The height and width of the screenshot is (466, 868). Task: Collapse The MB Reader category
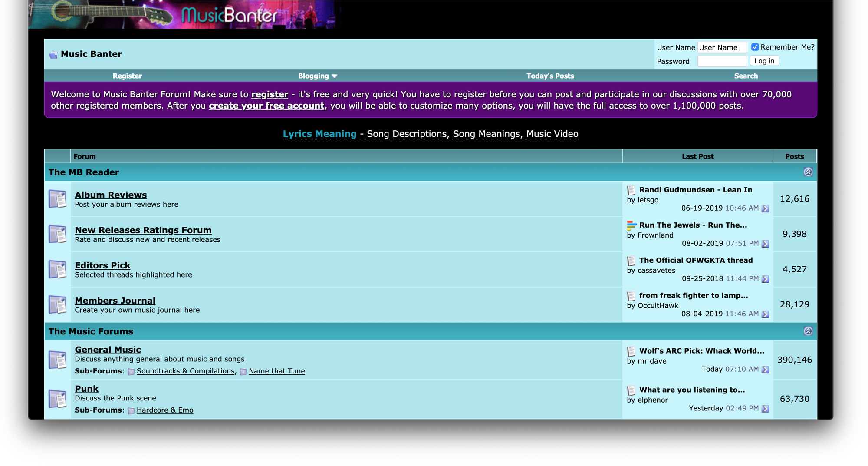(x=808, y=172)
